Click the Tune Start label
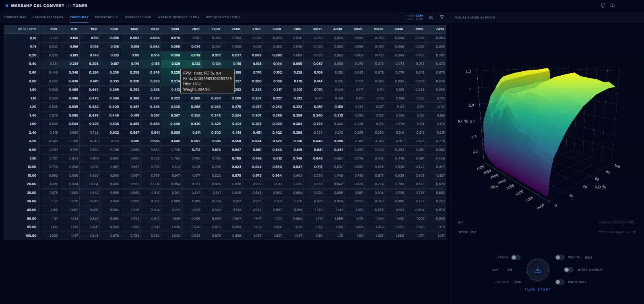Viewport: 644px width, 304px height. tap(538, 290)
